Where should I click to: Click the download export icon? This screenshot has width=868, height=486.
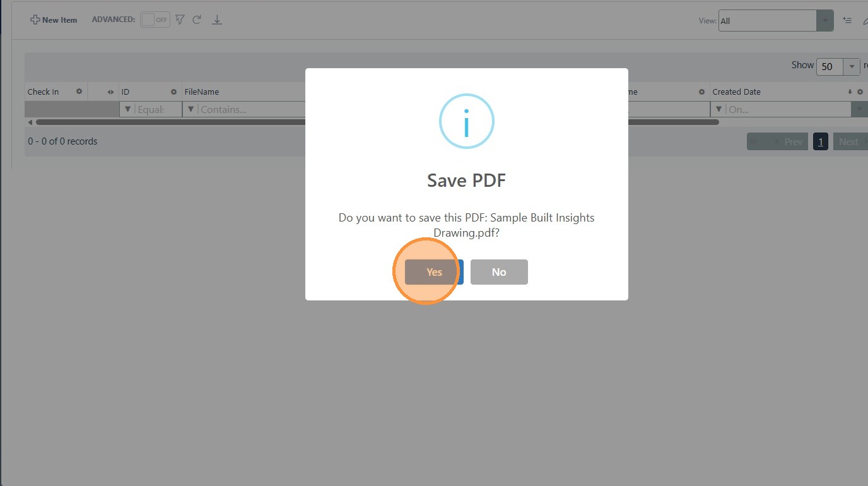[217, 20]
